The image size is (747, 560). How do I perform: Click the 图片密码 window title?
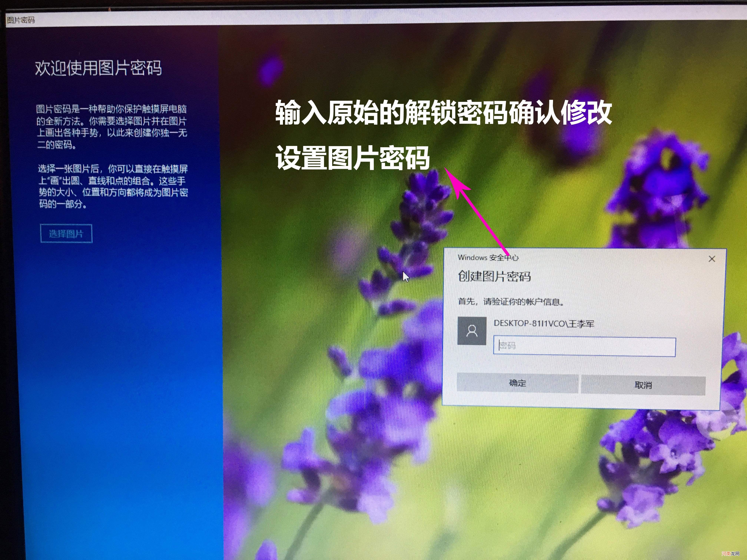tap(21, 20)
